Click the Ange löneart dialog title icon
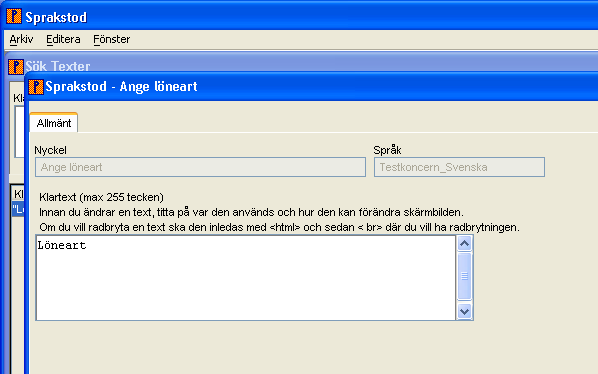This screenshot has height=374, width=598. (x=36, y=87)
